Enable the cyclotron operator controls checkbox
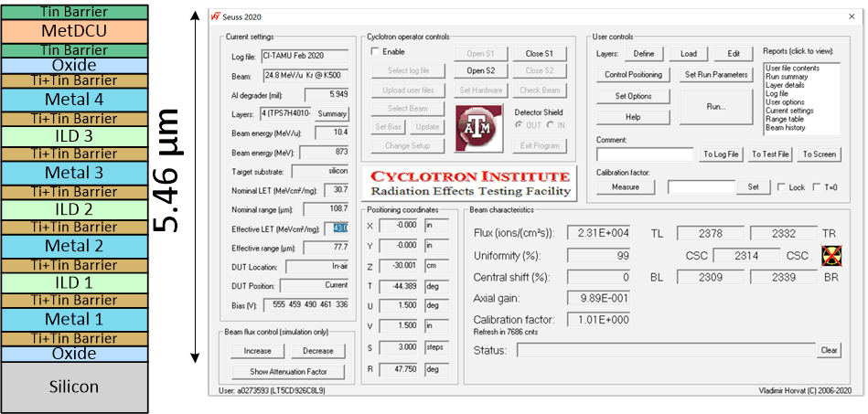 (x=374, y=52)
